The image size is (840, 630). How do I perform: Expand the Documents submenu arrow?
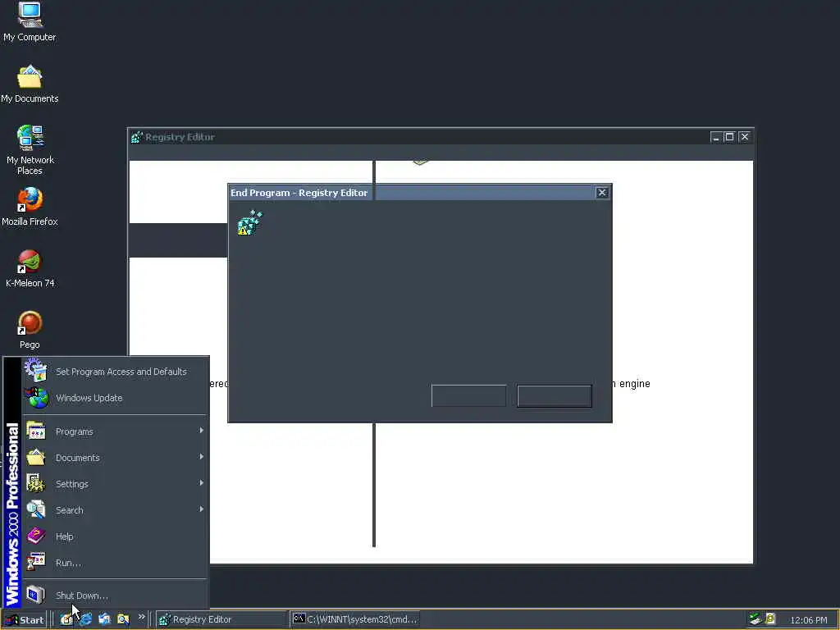[202, 456]
